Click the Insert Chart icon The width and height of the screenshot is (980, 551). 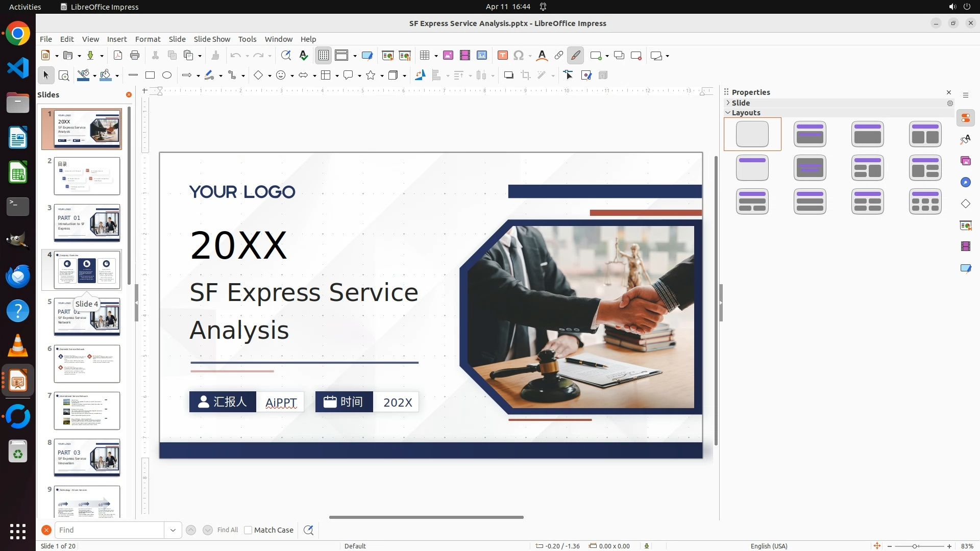pos(481,56)
